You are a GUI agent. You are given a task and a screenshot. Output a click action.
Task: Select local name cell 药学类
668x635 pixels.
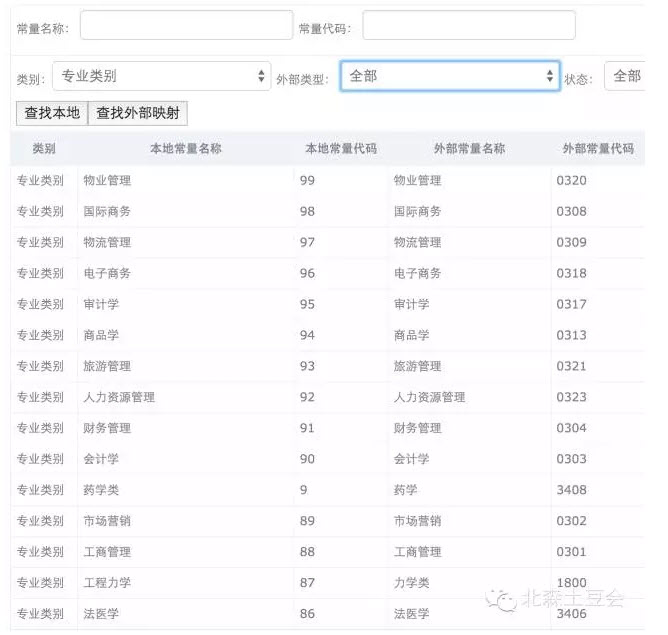[x=101, y=490]
